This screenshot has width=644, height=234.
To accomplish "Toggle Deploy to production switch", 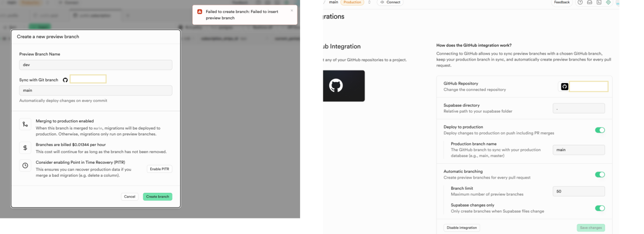I will [600, 130].
